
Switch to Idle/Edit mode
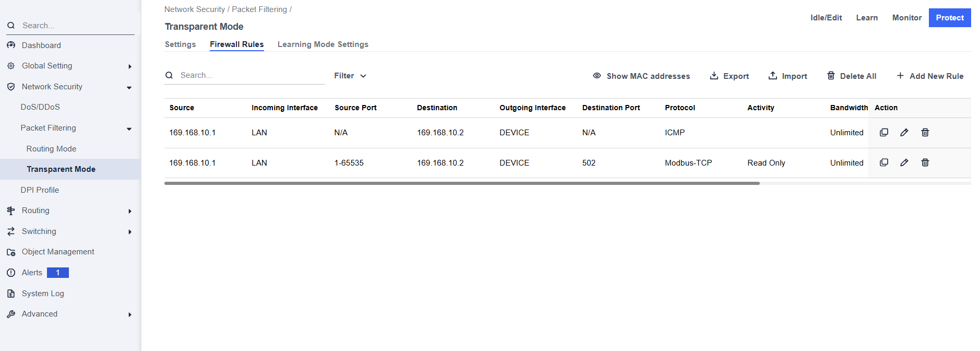coord(826,18)
